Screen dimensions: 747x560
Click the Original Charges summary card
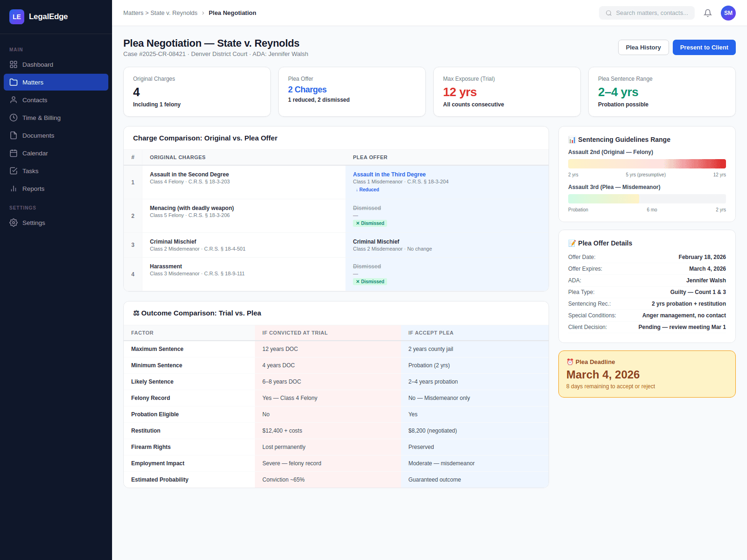(x=197, y=92)
